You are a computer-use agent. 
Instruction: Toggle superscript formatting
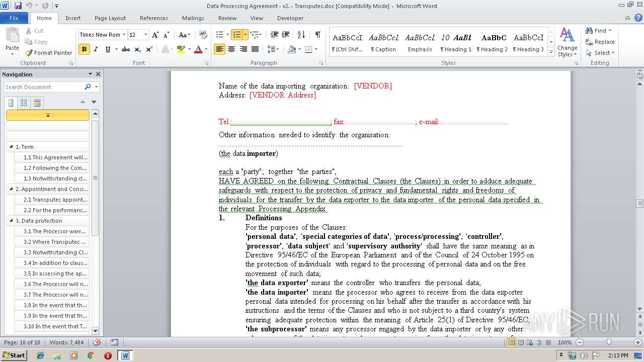pos(149,49)
